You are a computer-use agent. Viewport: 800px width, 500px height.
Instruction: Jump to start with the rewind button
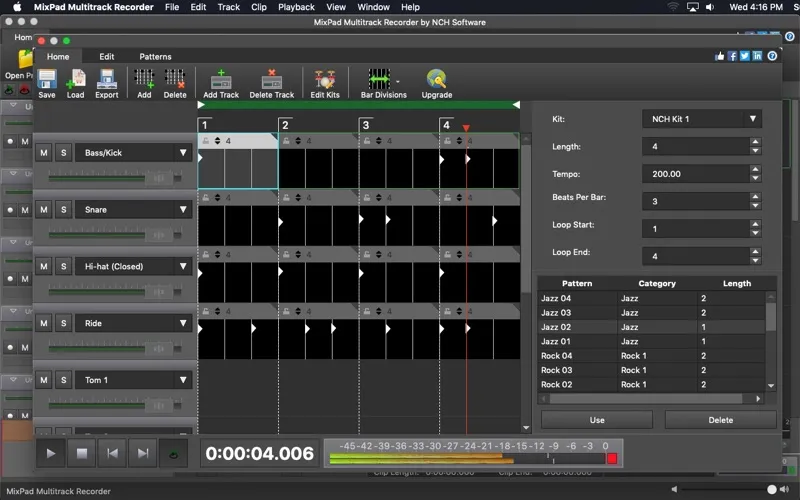[112, 453]
